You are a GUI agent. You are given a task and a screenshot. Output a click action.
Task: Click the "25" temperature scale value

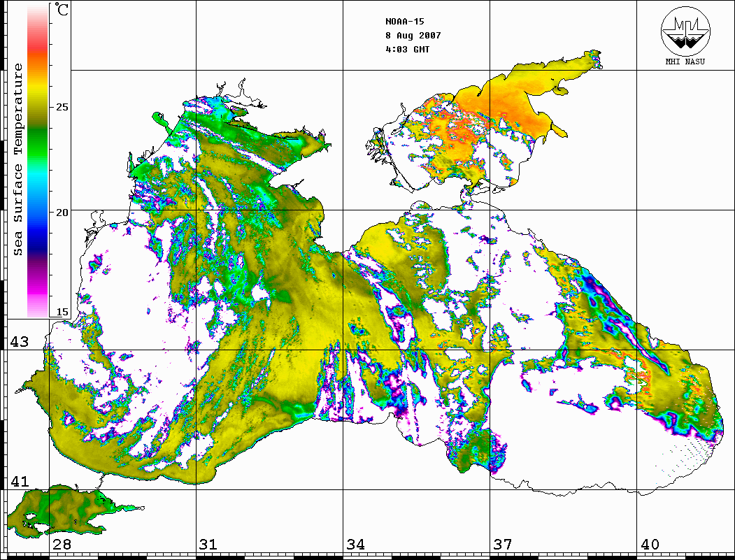pyautogui.click(x=62, y=107)
